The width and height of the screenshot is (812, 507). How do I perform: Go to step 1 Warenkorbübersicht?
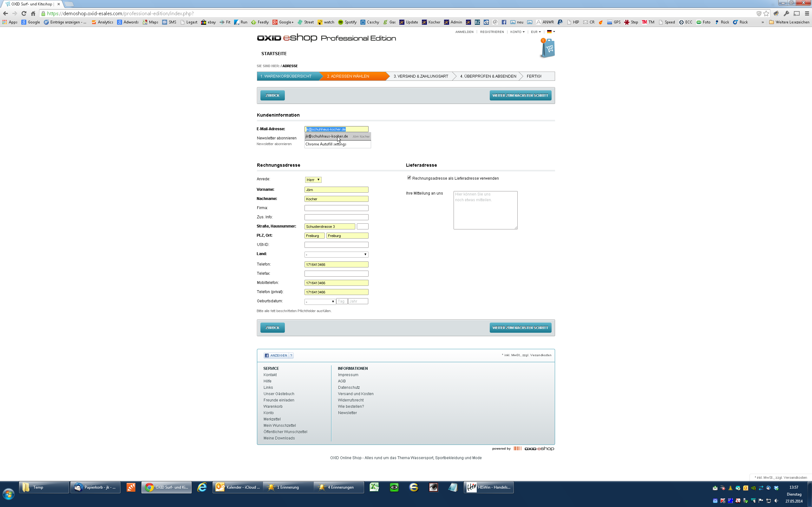[286, 76]
